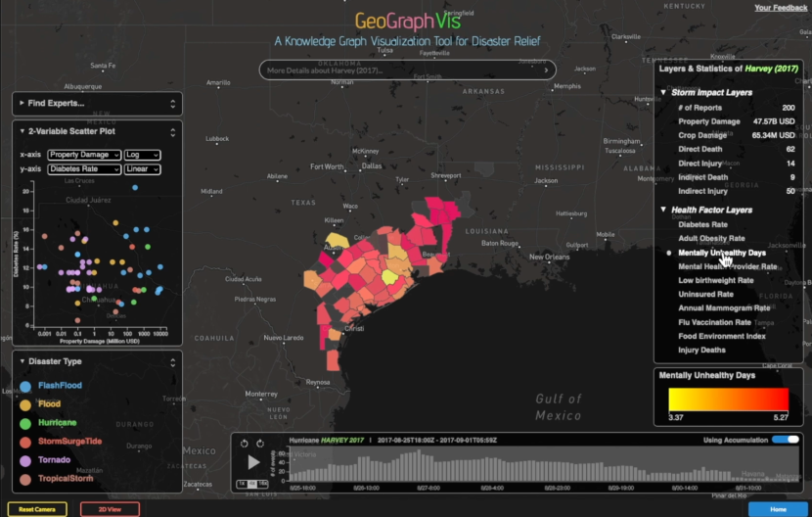Select the Hurricane green legend dot

[x=25, y=423]
